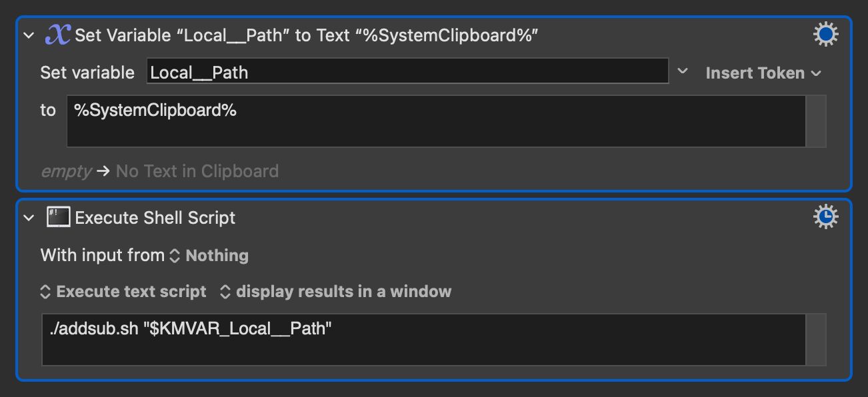Click the scrollbar of the shell script field
868x397 pixels.
click(x=816, y=340)
